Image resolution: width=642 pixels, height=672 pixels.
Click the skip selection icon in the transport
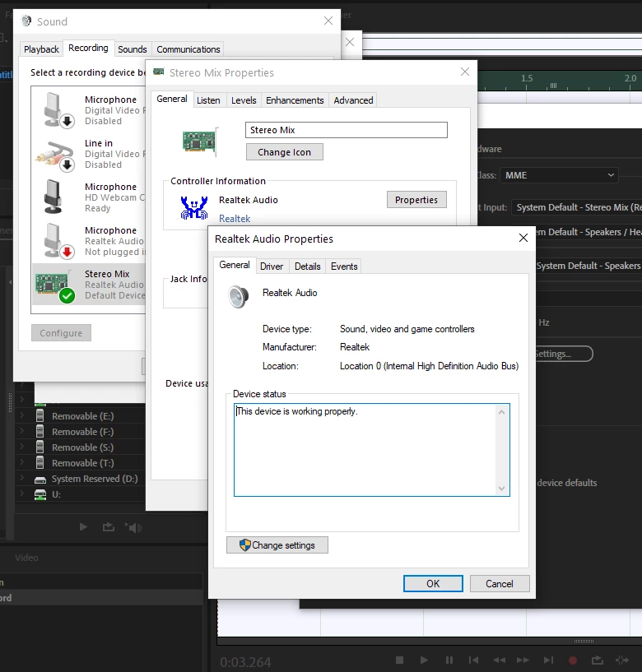622,660
